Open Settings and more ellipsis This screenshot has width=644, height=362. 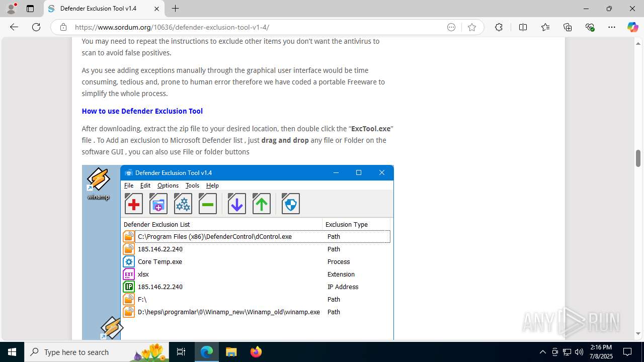point(612,27)
